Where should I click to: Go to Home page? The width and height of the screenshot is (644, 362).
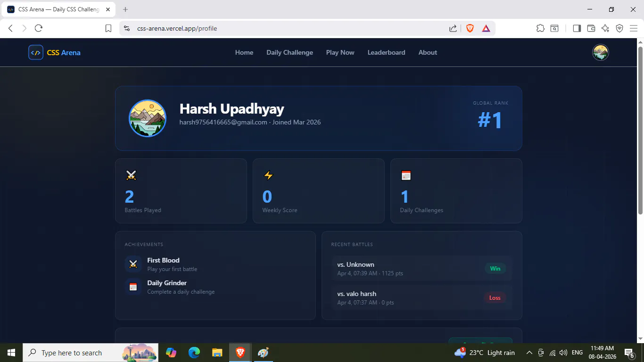(x=244, y=52)
